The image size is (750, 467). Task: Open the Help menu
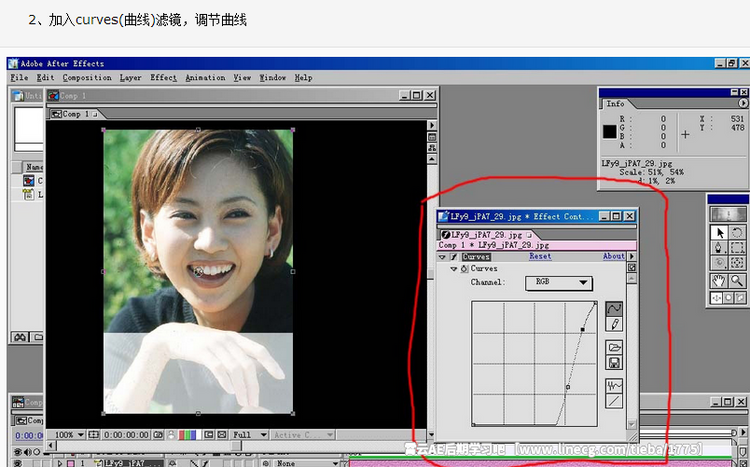(303, 78)
